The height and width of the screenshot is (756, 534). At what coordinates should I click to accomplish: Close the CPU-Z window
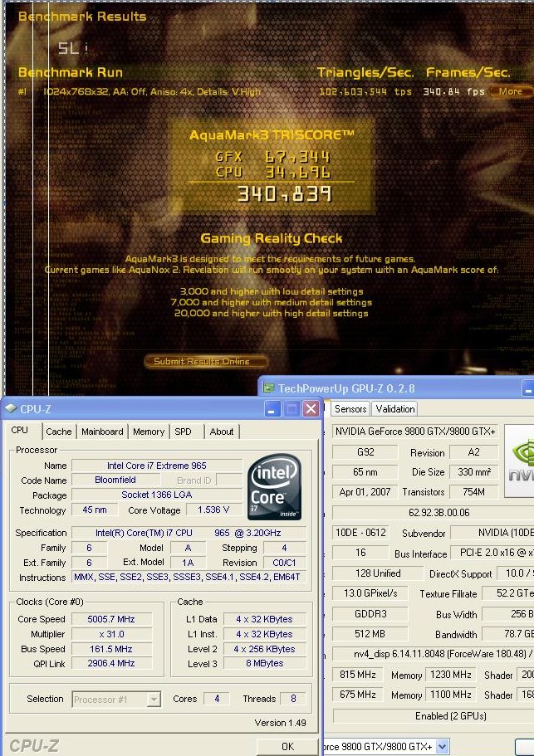coord(311,409)
